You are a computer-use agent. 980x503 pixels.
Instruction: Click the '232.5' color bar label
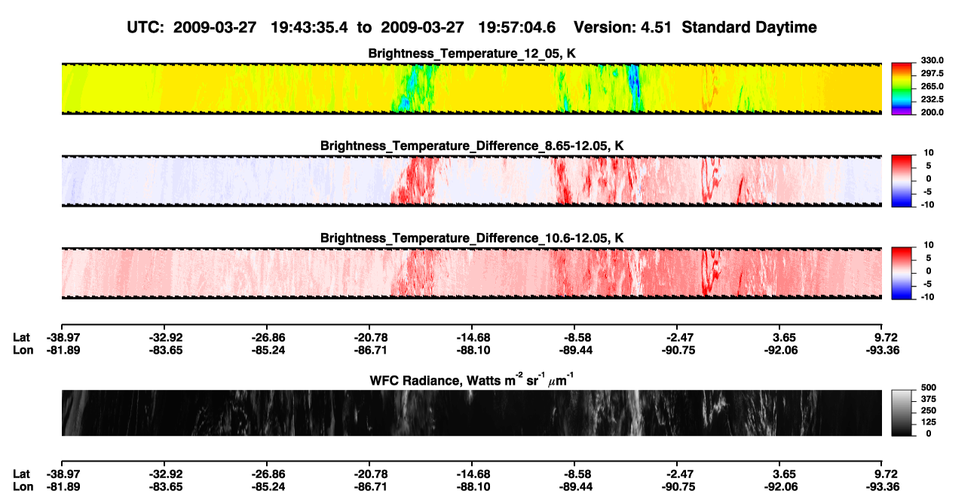pyautogui.click(x=932, y=100)
